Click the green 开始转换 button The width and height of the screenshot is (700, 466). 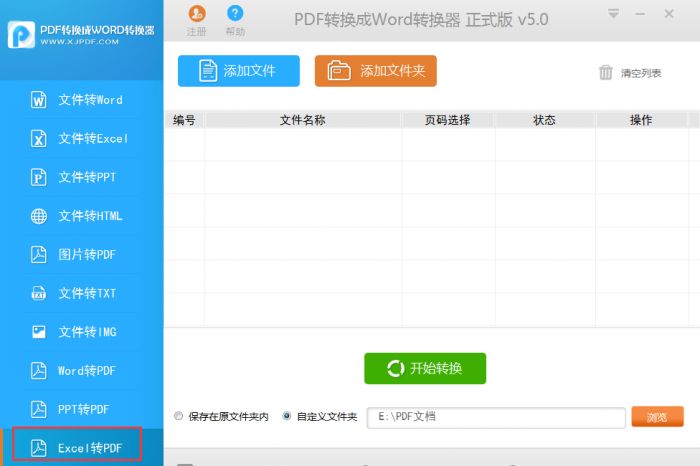(425, 368)
